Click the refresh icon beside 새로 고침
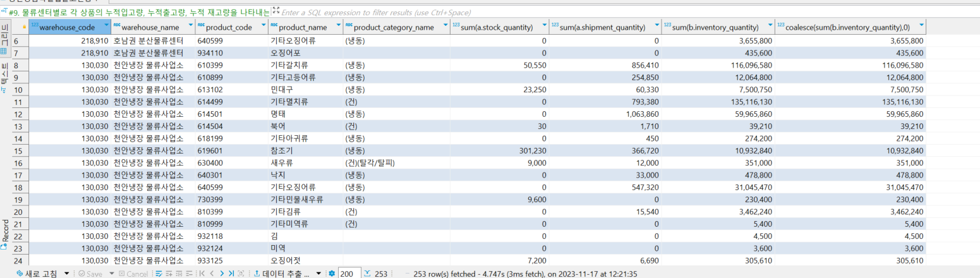Viewport: 980px width, 278px height. click(19, 274)
